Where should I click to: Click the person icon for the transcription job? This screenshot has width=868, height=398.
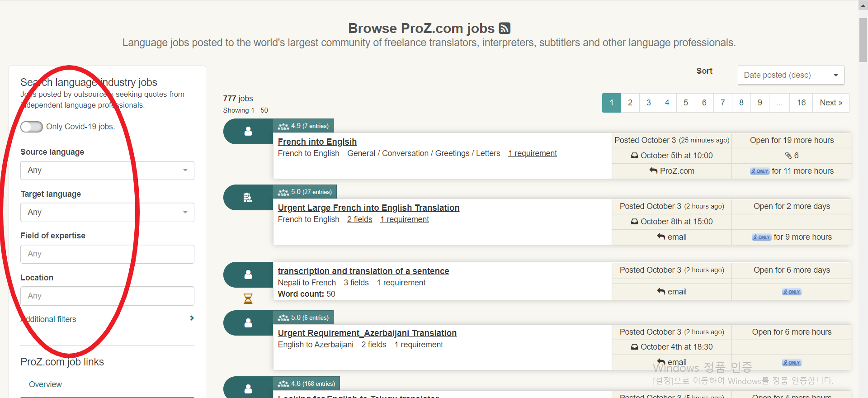248,275
